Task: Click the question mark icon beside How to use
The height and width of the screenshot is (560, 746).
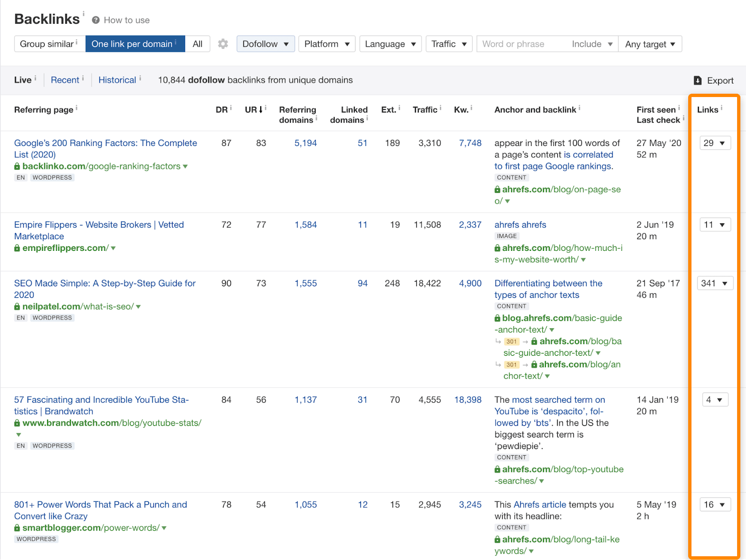Action: pos(95,20)
